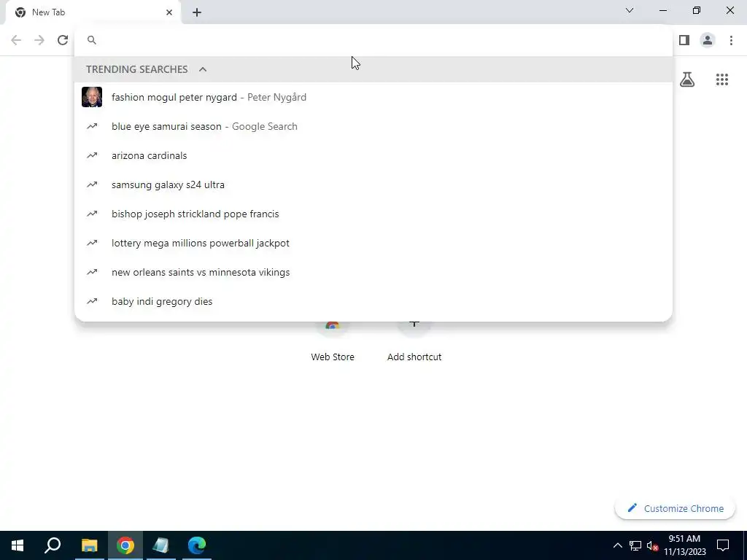Select samsung galaxy s24 ultra suggestion
This screenshot has width=747, height=560.
tap(373, 184)
